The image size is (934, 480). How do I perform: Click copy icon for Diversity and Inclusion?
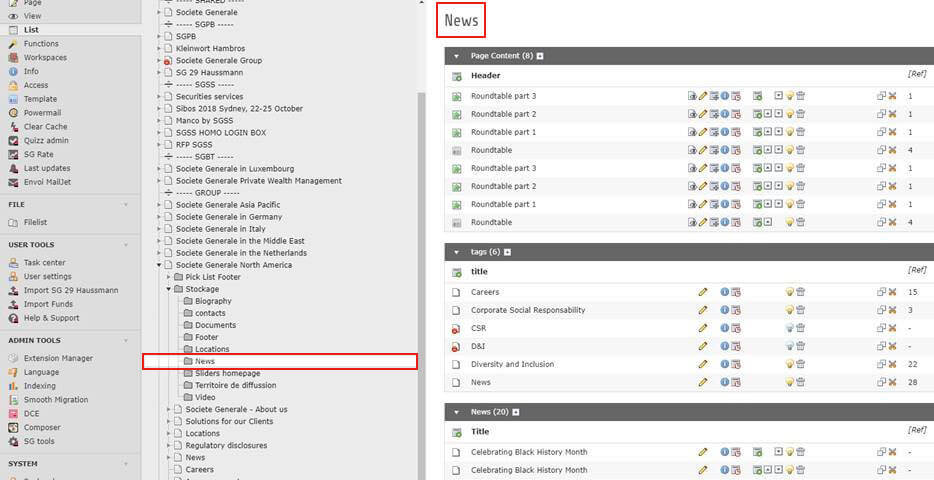[x=881, y=364]
